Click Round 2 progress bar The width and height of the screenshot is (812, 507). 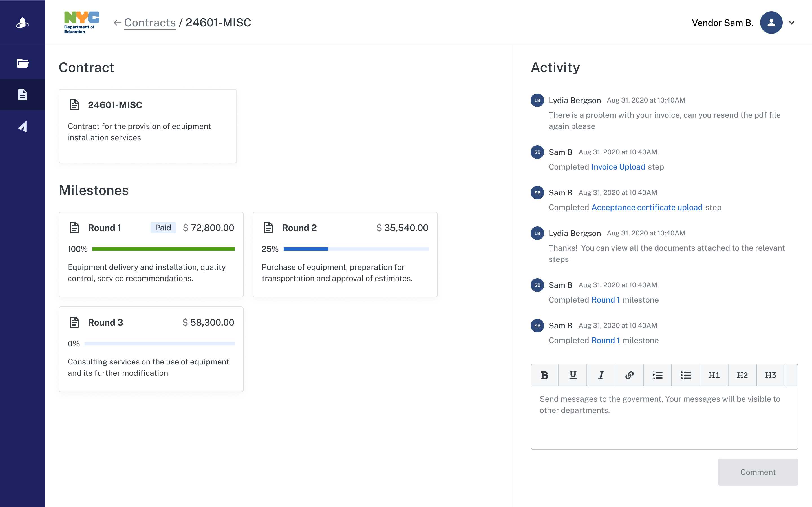point(356,249)
